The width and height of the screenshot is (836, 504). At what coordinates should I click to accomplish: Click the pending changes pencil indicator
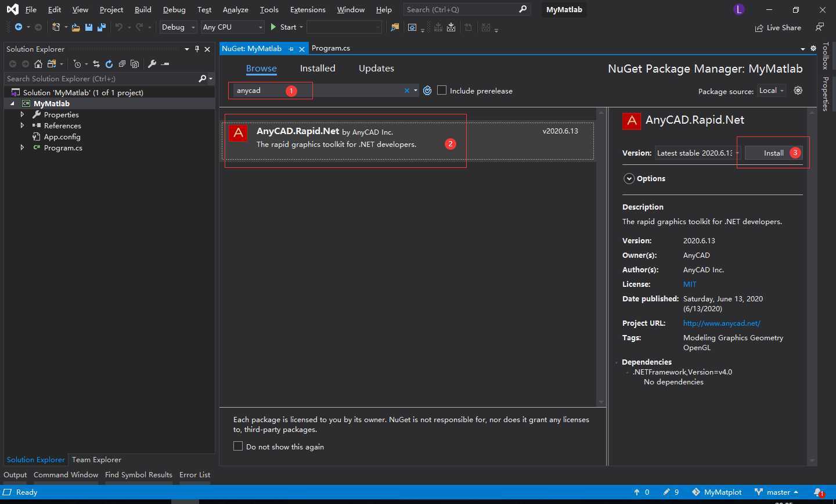[x=671, y=492]
